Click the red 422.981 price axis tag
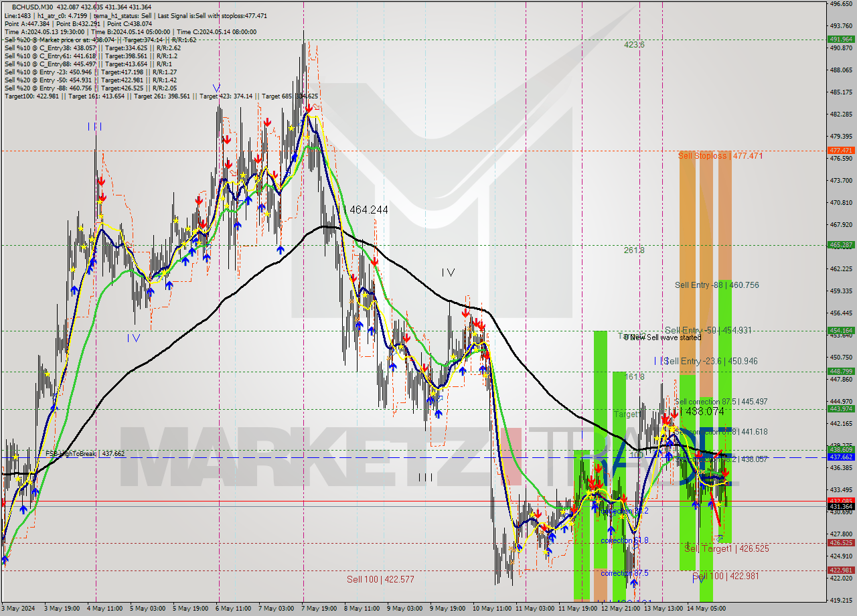This screenshot has height=616, width=857. pyautogui.click(x=841, y=570)
